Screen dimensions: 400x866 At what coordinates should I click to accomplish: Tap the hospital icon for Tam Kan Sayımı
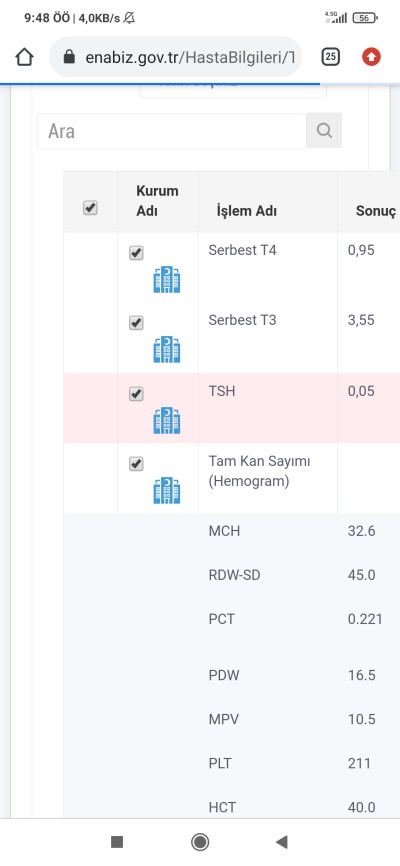pyautogui.click(x=167, y=490)
